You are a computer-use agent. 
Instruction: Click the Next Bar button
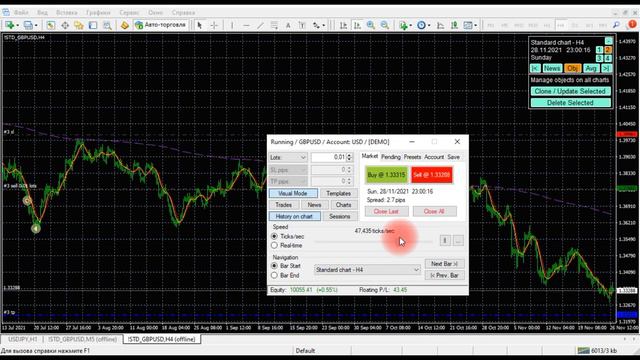point(444,264)
